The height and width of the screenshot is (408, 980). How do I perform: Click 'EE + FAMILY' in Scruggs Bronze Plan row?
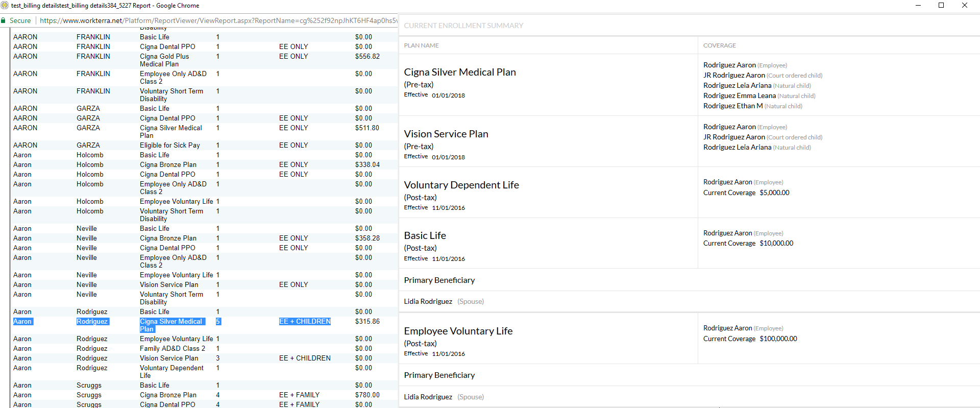tap(299, 395)
